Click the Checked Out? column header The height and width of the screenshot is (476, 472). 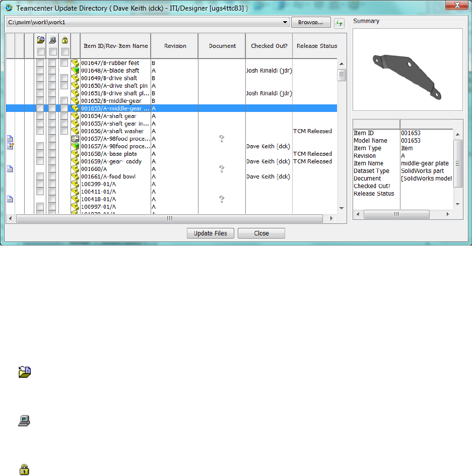269,46
